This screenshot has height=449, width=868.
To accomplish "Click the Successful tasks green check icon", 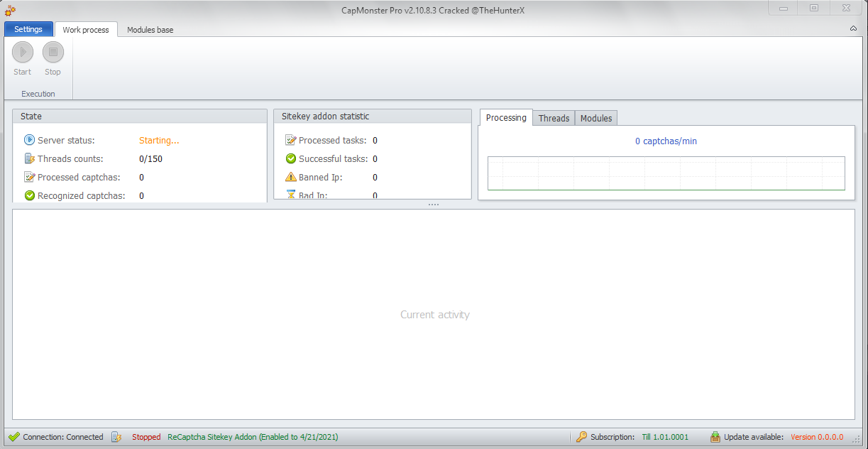I will tap(291, 158).
